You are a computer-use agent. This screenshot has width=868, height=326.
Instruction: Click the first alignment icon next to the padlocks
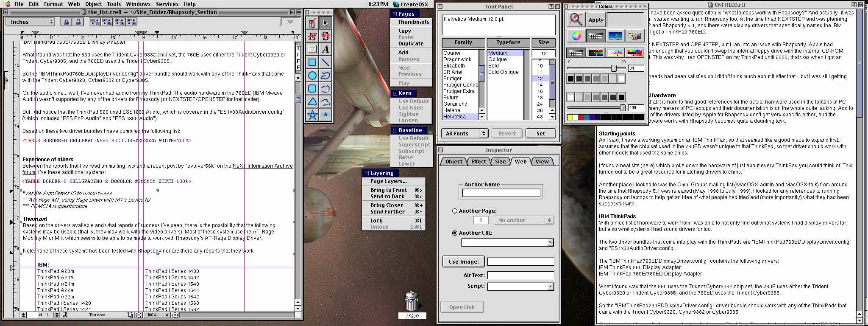pos(95,22)
